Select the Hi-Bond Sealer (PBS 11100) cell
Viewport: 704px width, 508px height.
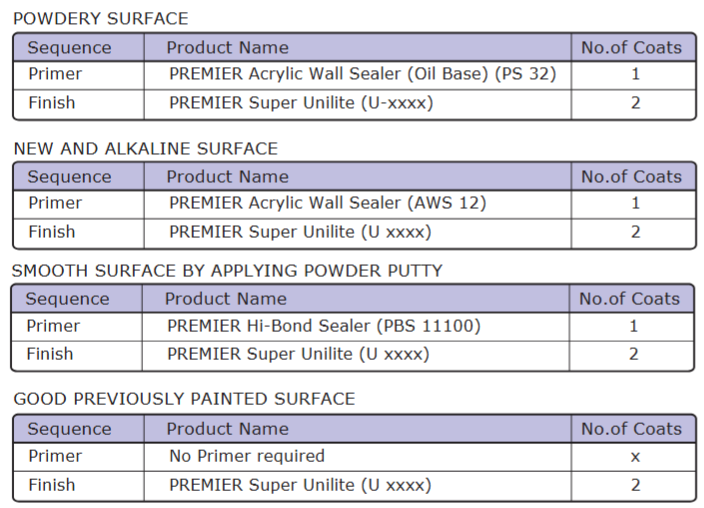[324, 326]
